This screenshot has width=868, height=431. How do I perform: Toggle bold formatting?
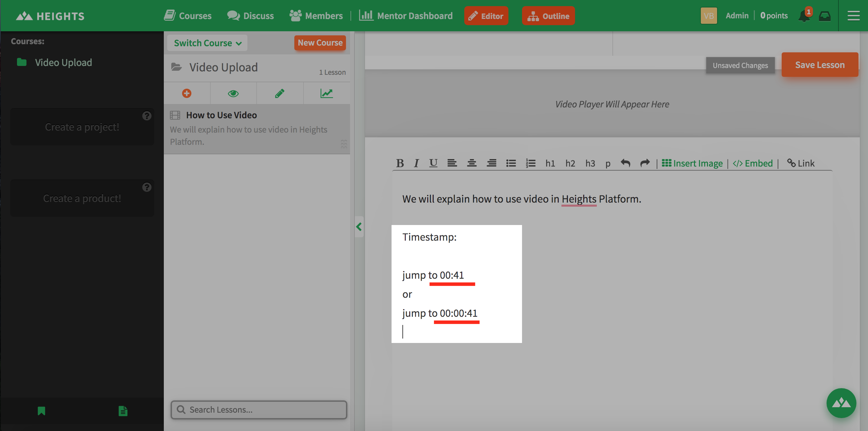[400, 163]
